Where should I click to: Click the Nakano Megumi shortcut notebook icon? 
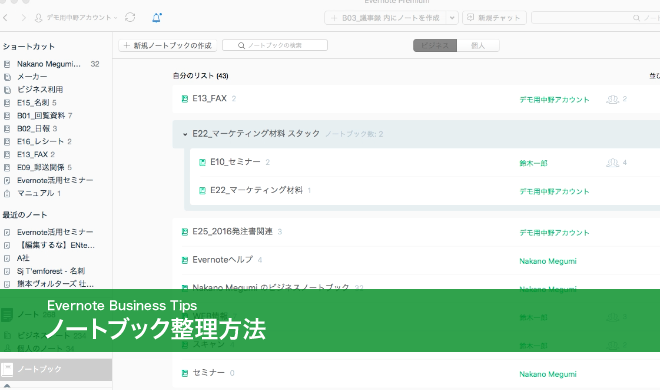point(7,64)
